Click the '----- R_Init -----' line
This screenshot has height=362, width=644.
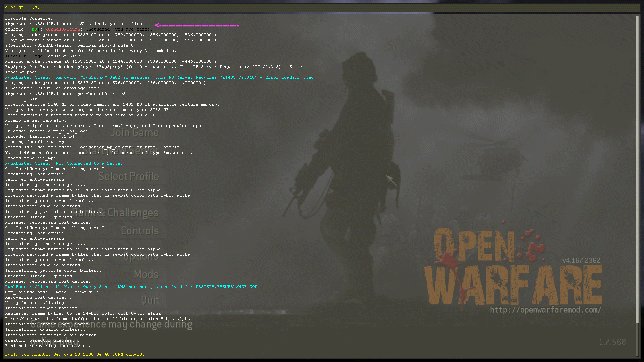[x=29, y=99]
